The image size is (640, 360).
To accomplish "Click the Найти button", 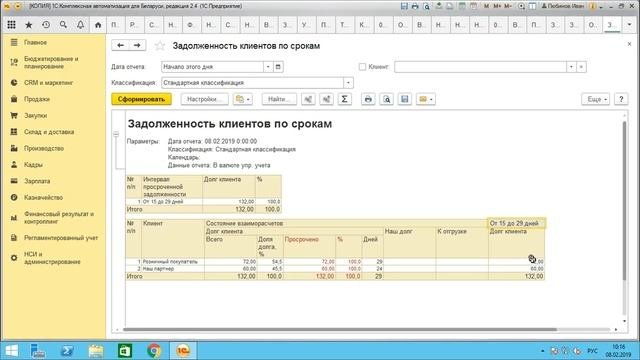I will (x=279, y=99).
